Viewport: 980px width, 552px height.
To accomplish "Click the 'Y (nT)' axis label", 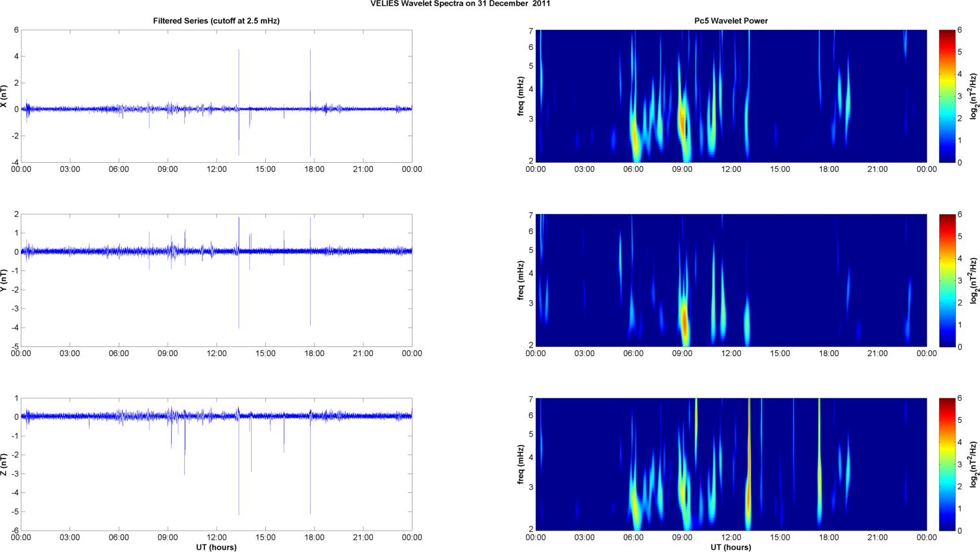I will pos(5,280).
